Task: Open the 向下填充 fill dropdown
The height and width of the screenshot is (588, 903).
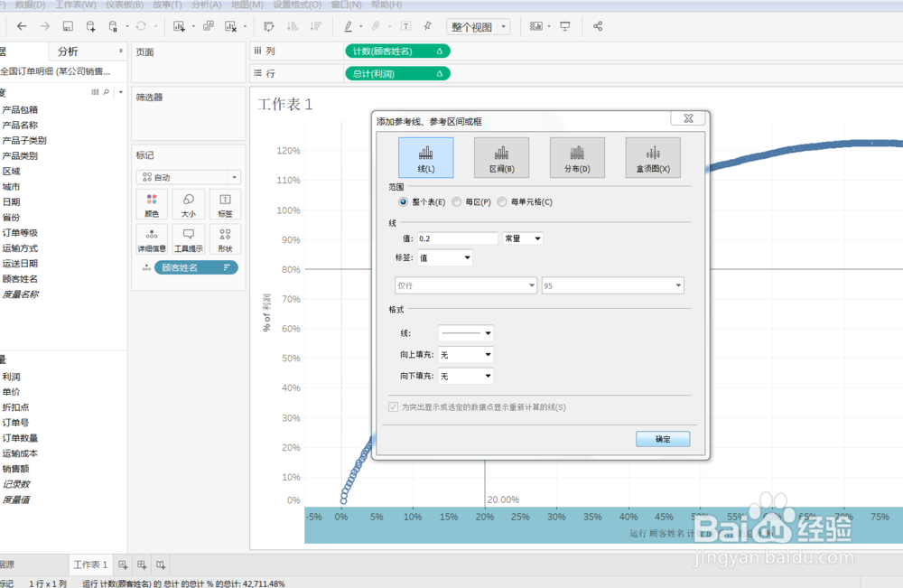Action: coord(466,376)
